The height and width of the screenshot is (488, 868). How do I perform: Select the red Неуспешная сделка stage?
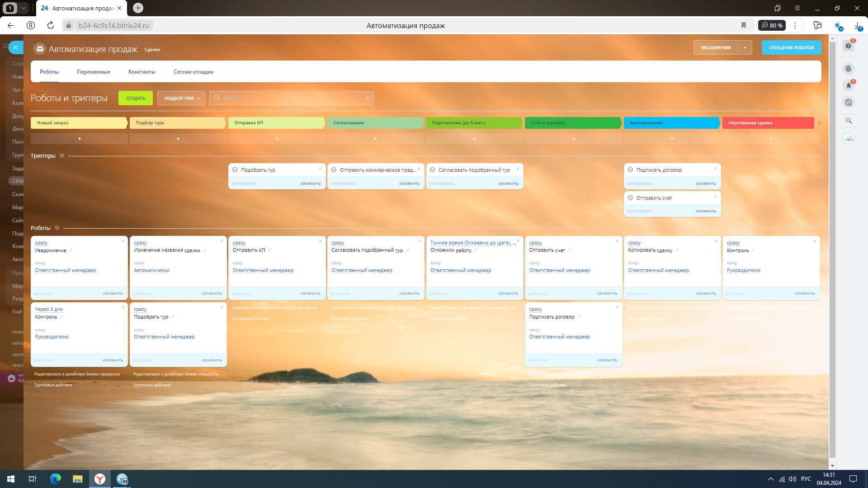coord(767,123)
